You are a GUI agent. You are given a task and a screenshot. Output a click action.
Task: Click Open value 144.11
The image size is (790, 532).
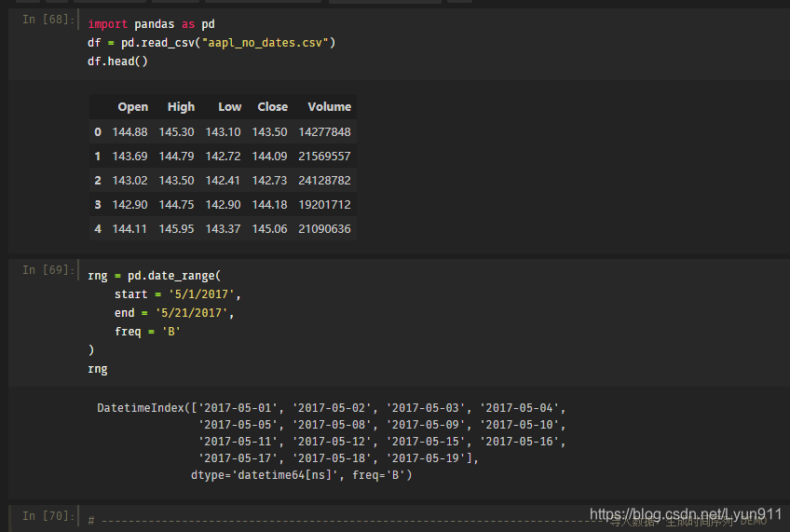(130, 228)
